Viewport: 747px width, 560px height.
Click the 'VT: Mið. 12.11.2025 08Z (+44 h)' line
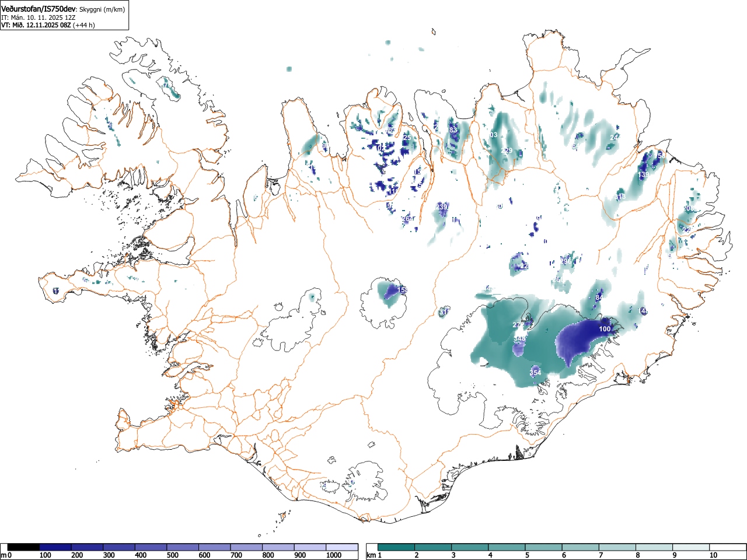pyautogui.click(x=48, y=25)
